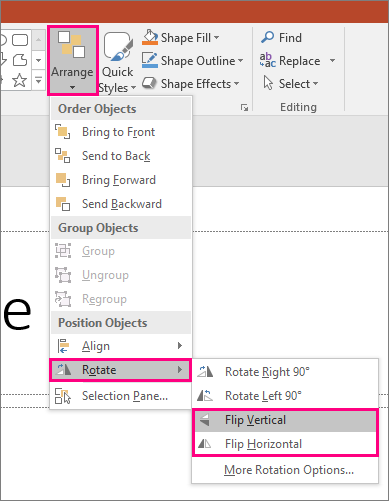
Task: Click the Select cursor icon
Action: click(268, 83)
